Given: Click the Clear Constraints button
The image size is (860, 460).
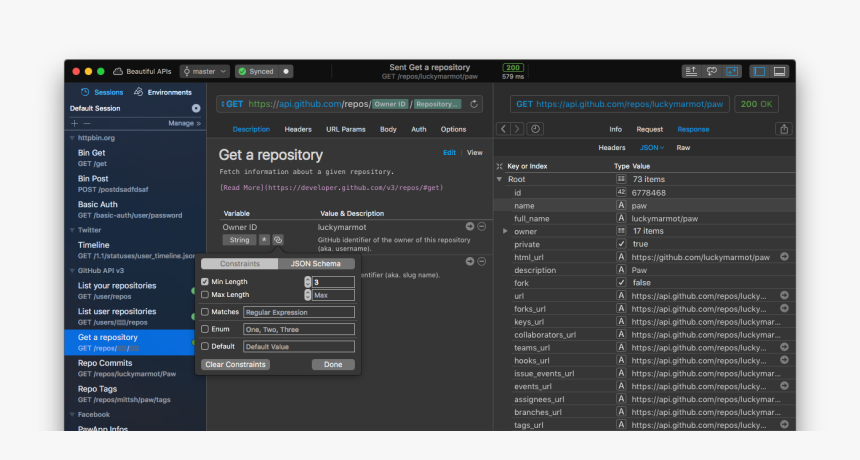Looking at the screenshot, I should click(235, 365).
